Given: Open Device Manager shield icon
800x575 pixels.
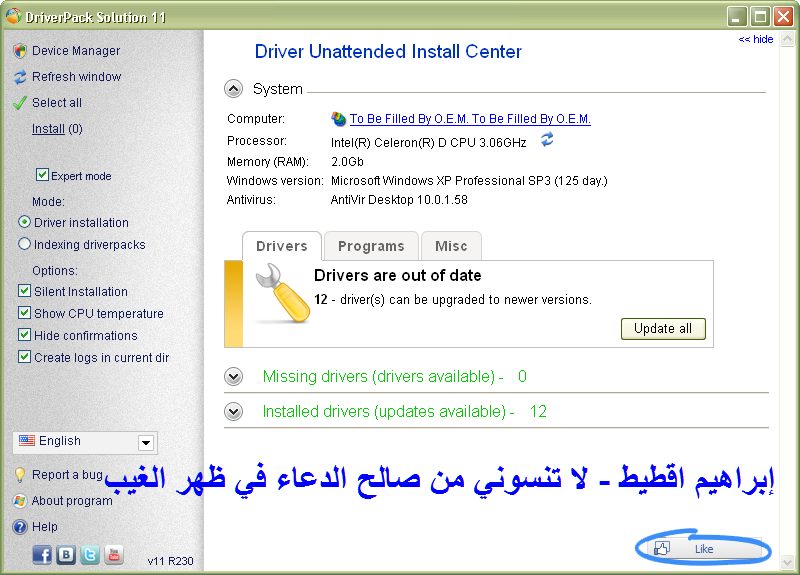Looking at the screenshot, I should coord(20,51).
